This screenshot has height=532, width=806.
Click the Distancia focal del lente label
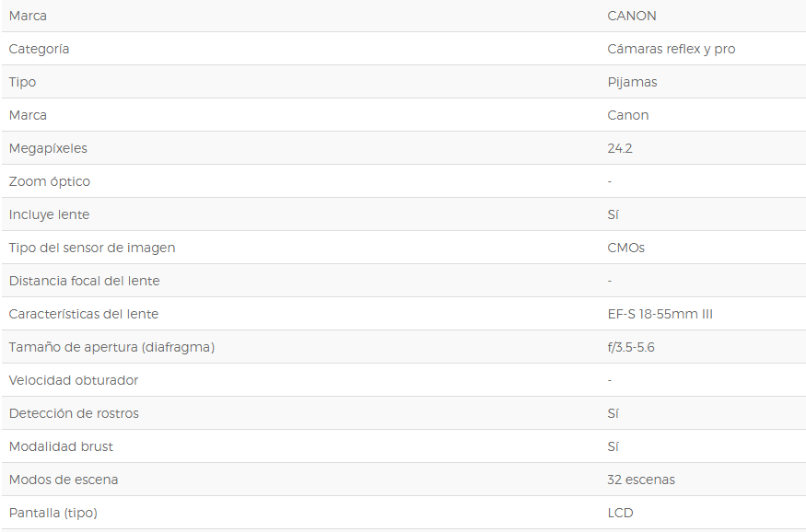pyautogui.click(x=85, y=281)
